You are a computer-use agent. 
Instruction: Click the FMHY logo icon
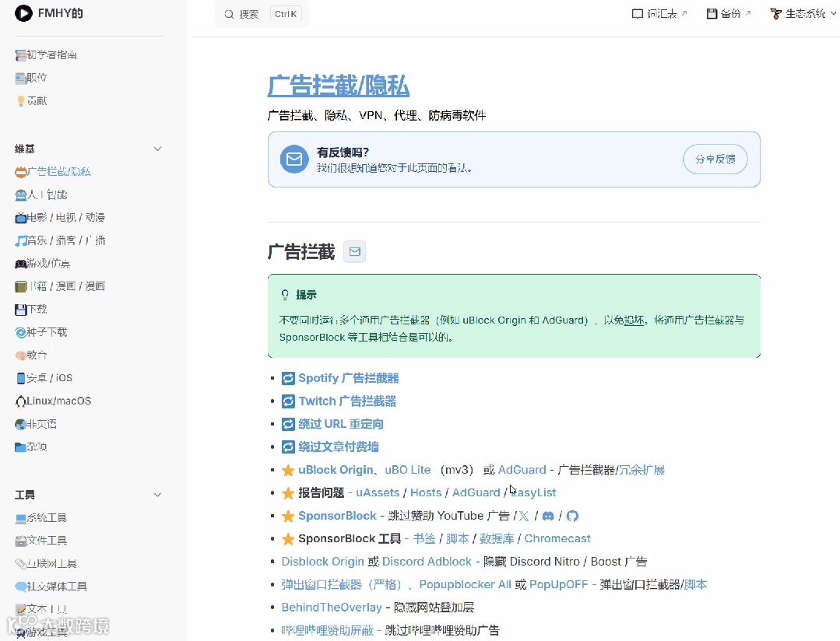pyautogui.click(x=23, y=13)
